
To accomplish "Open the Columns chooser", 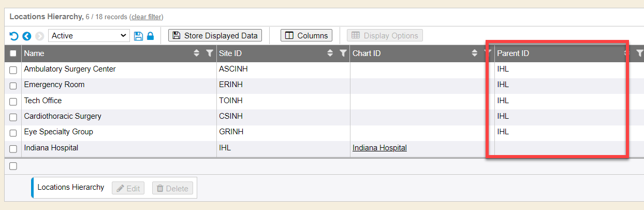I will (306, 35).
